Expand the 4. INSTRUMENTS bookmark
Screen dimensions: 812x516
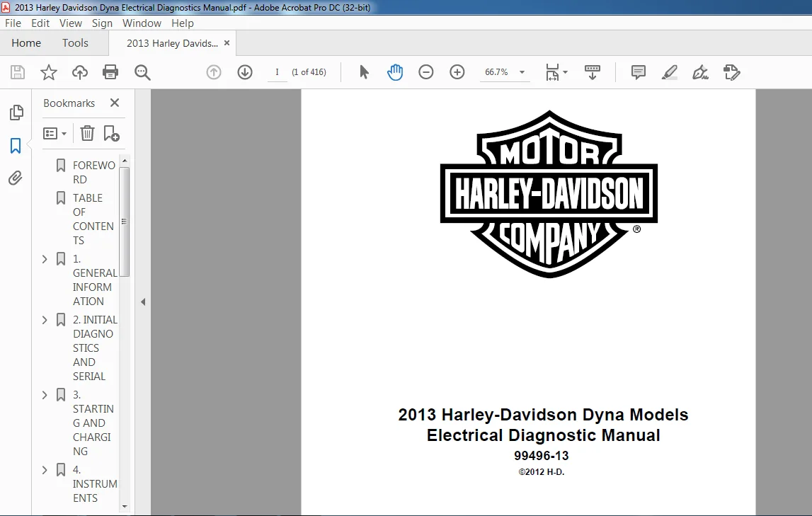pos(45,470)
